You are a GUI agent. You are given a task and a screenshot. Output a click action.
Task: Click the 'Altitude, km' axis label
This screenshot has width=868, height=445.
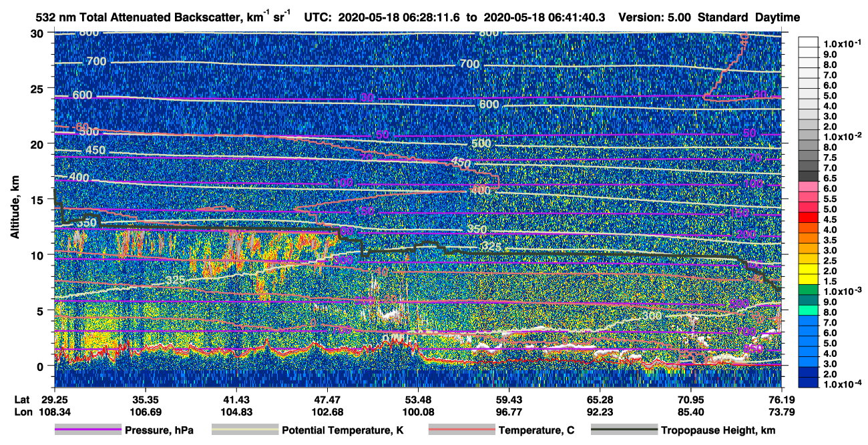coord(15,208)
